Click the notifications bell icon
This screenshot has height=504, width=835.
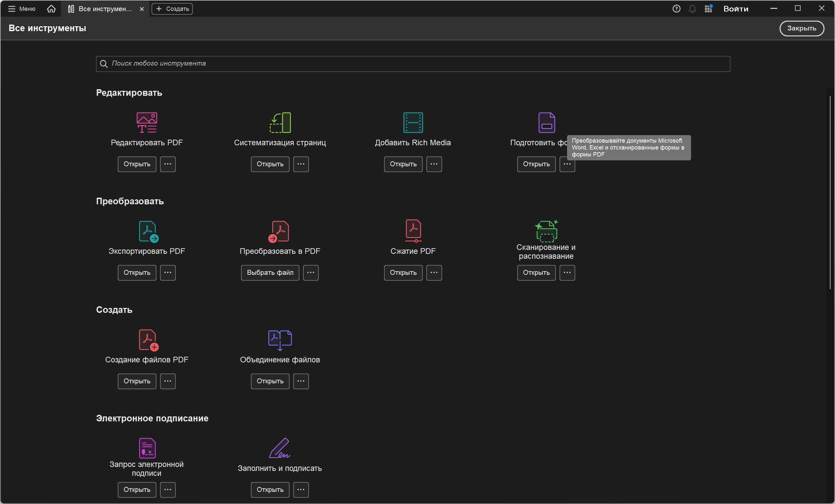tap(692, 9)
